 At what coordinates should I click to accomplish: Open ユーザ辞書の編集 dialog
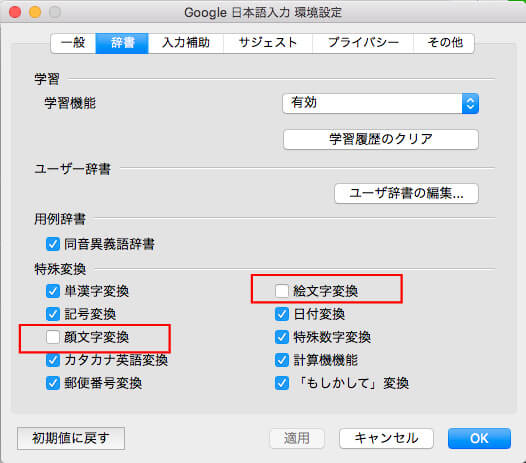tap(406, 193)
